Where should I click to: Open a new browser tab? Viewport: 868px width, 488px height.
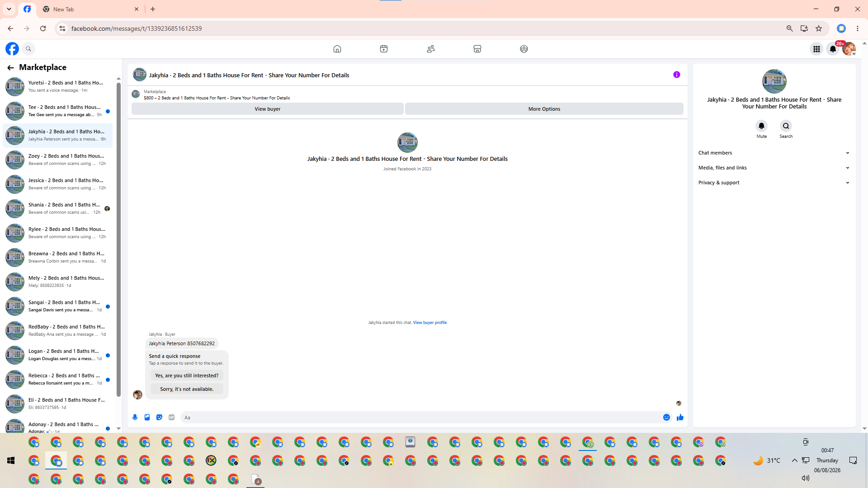pyautogui.click(x=153, y=9)
